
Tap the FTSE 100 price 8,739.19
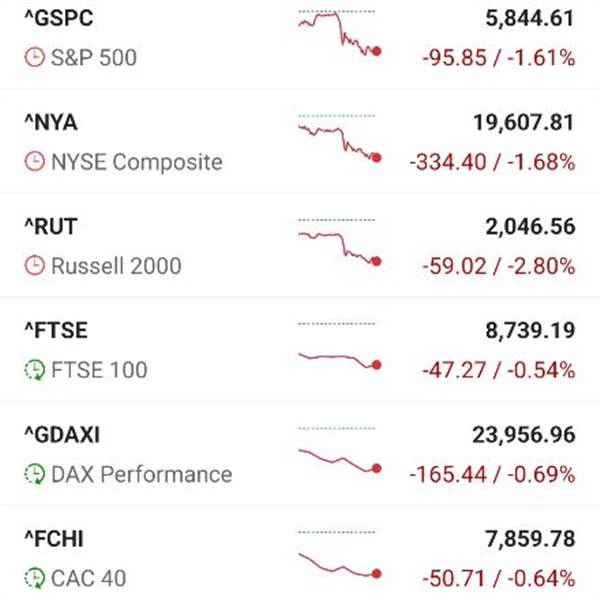[x=530, y=331]
